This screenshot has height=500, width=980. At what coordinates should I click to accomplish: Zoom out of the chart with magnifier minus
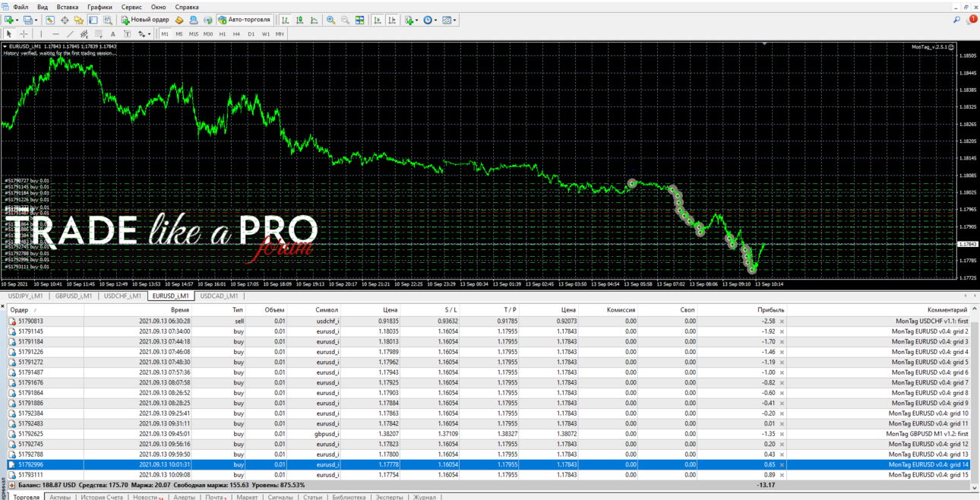pos(345,20)
